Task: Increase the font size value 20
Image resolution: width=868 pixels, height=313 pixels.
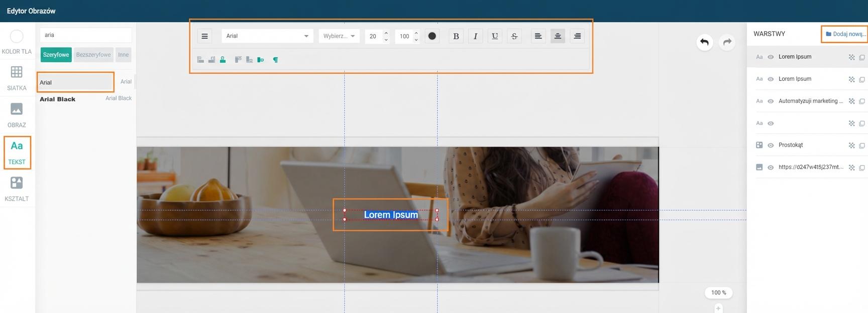Action: tap(386, 33)
